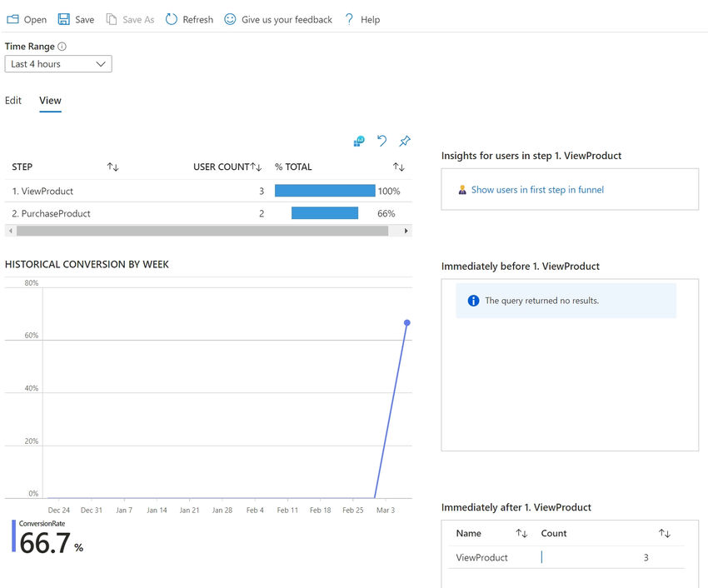Screen dimensions: 708x588
Task: Sort the Name column in the after-step table
Action: click(521, 533)
